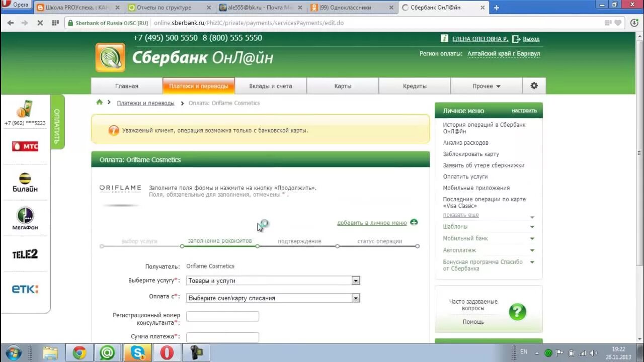Select the TELE2 operator logo
The width and height of the screenshot is (644, 362).
point(25,254)
